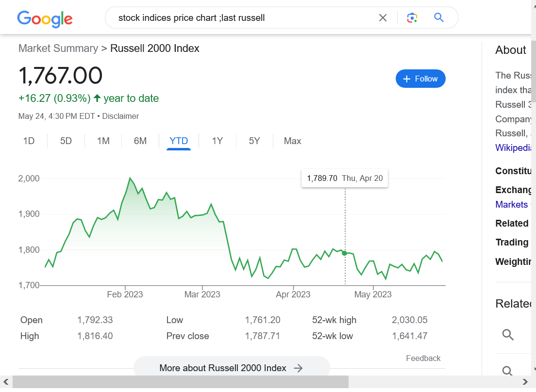
Task: Select the Max chart range tab
Action: (x=292, y=141)
